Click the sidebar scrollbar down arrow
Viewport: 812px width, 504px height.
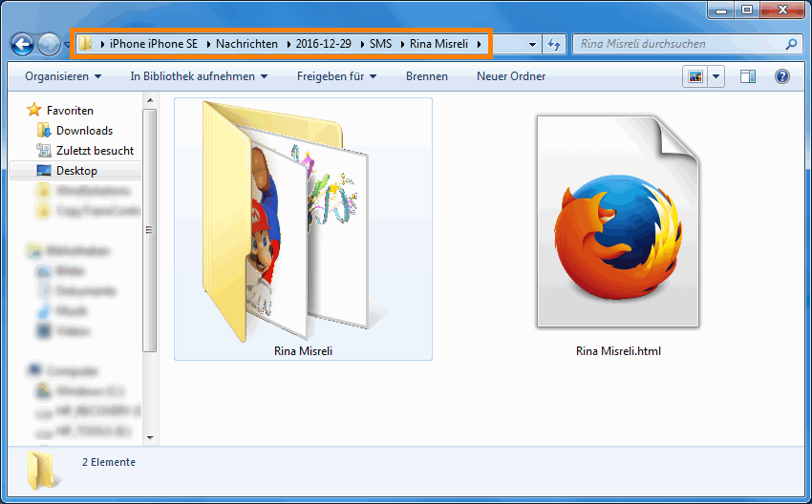(150, 438)
